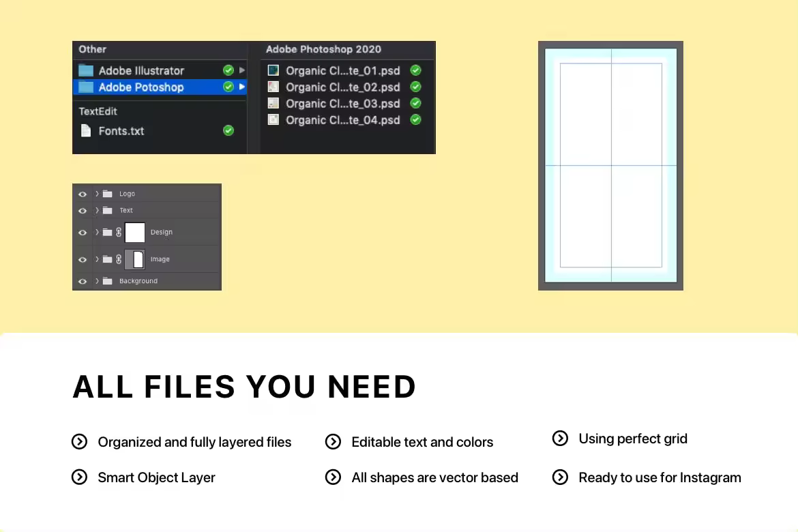Screen dimensions: 798x532
Task: Hide the Background layer group
Action: pos(83,281)
